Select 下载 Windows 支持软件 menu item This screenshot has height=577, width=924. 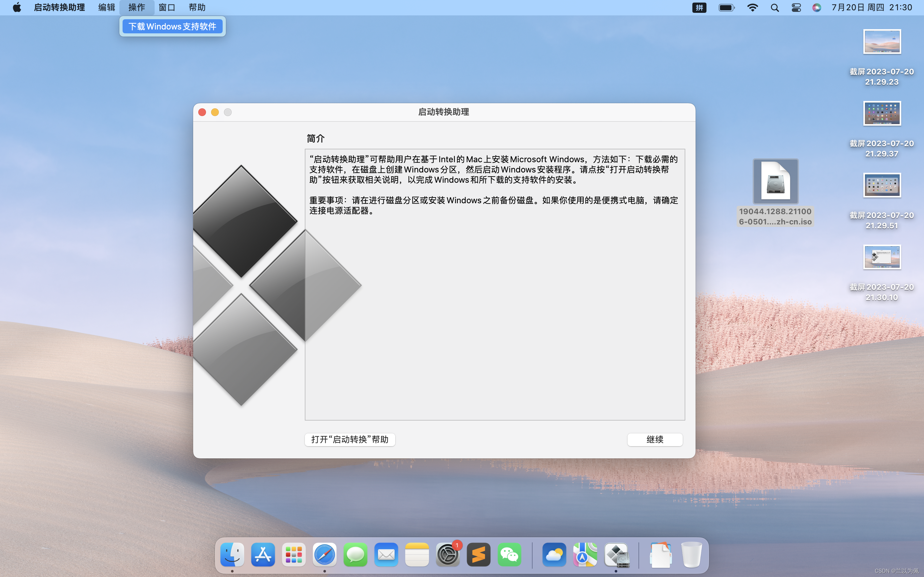[x=172, y=26]
